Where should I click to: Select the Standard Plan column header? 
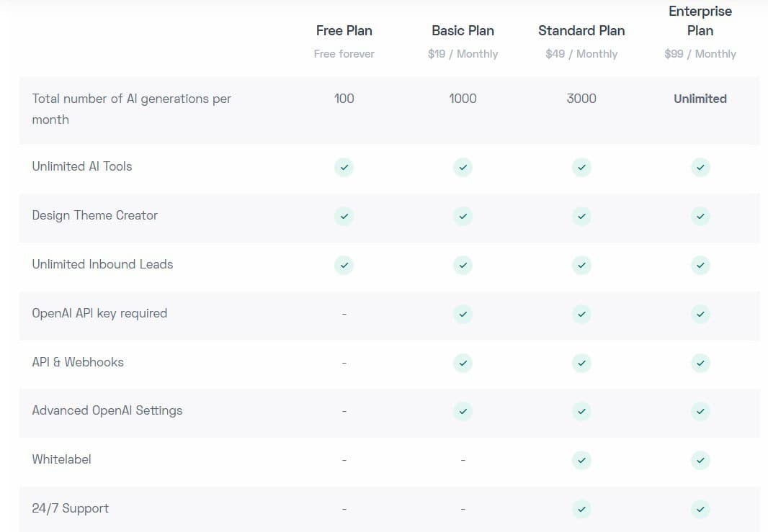(x=581, y=30)
